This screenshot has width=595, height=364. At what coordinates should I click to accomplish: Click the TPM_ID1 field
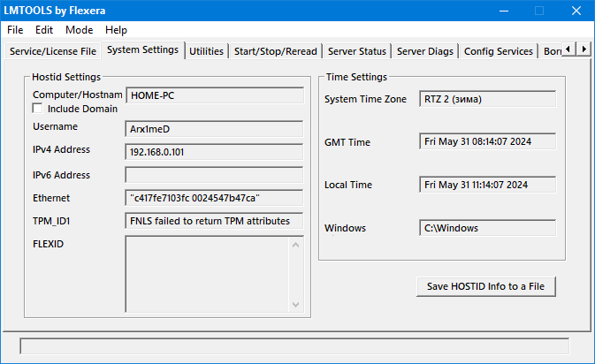(214, 221)
